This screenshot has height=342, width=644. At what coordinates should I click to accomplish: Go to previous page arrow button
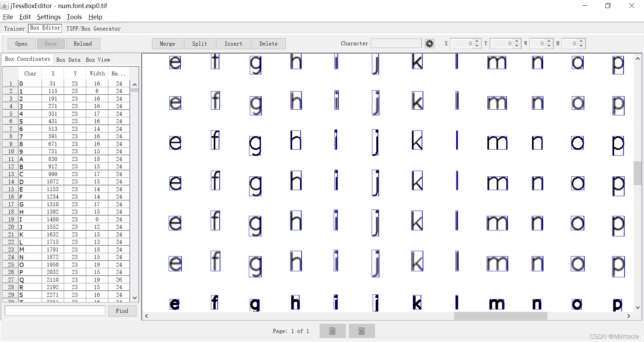332,331
